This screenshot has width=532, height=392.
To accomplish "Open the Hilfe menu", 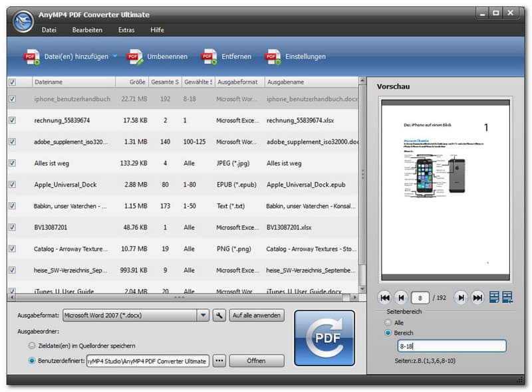I will pos(157,30).
